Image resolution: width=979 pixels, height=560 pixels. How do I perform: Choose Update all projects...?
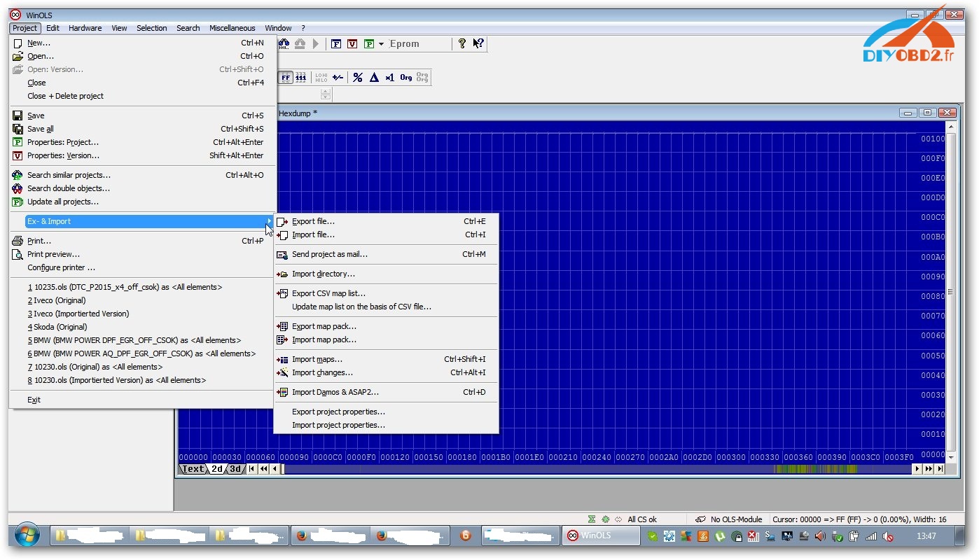pyautogui.click(x=141, y=202)
